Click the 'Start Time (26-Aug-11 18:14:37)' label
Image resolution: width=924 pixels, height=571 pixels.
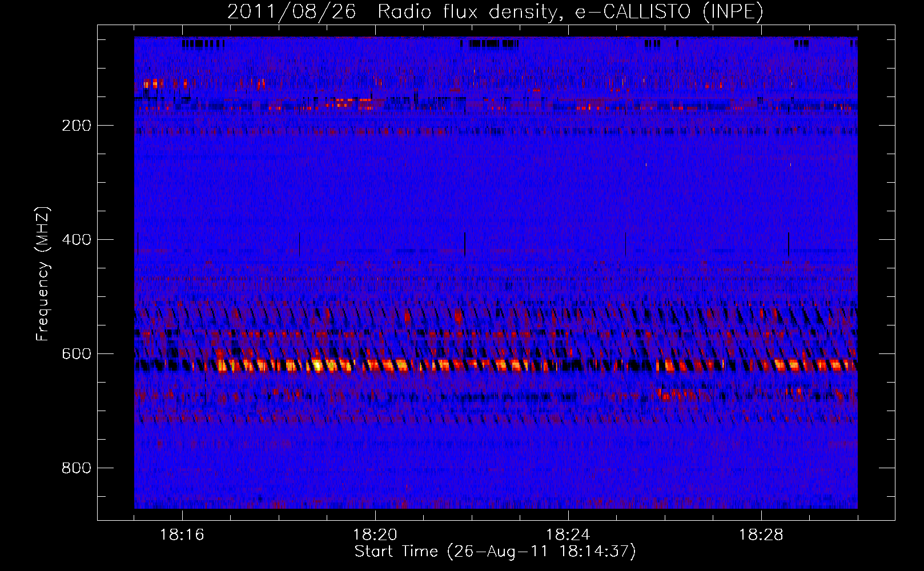point(495,552)
